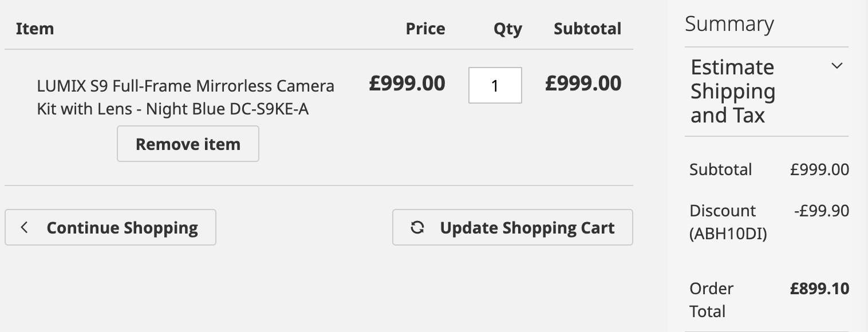Expand the Estimate Shipping and Tax chevron
The image size is (868, 332).
click(x=837, y=66)
